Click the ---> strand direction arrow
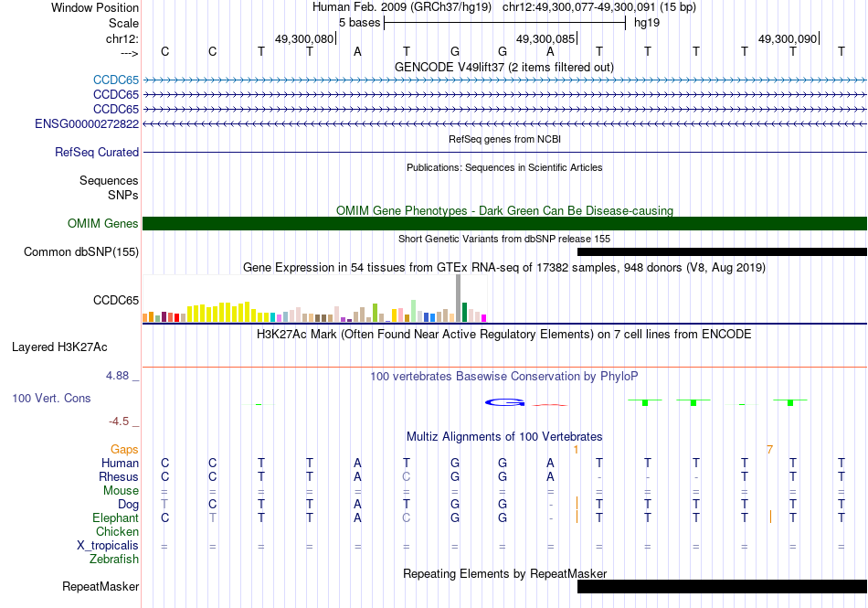The height and width of the screenshot is (608, 868). click(x=130, y=53)
